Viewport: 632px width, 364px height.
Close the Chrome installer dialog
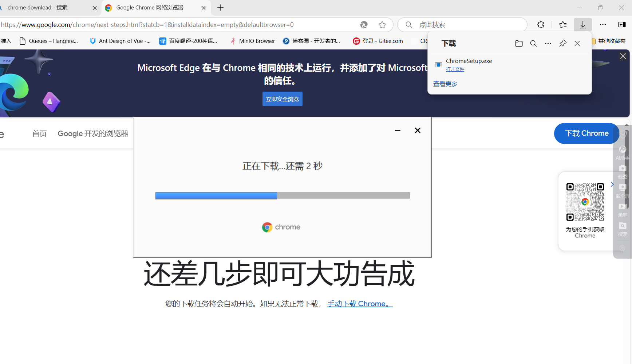[418, 130]
